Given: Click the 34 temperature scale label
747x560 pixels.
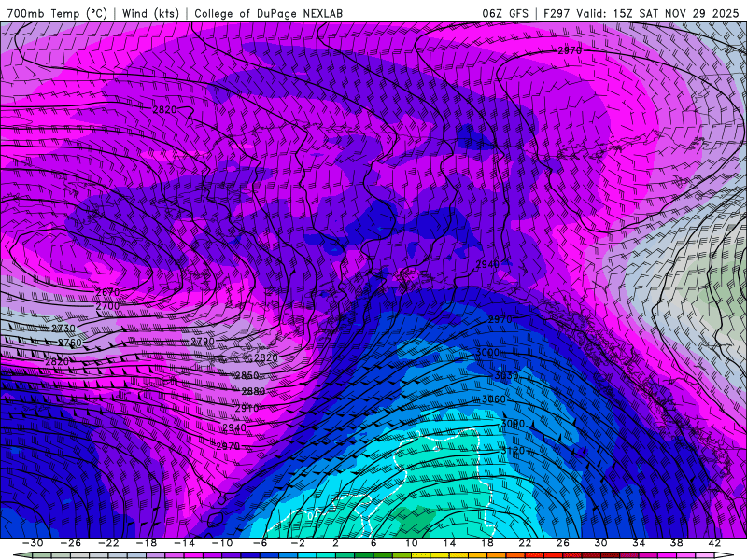Looking at the screenshot, I should point(639,543).
